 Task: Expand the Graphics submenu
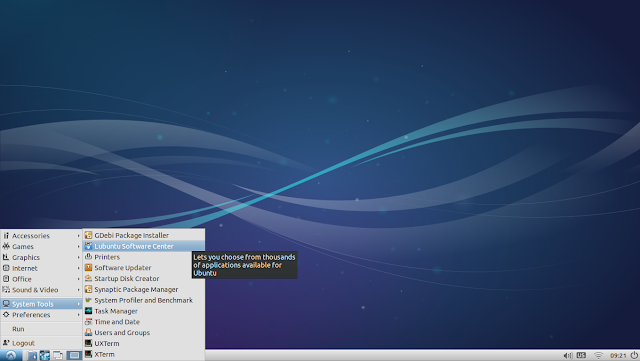(x=41, y=257)
